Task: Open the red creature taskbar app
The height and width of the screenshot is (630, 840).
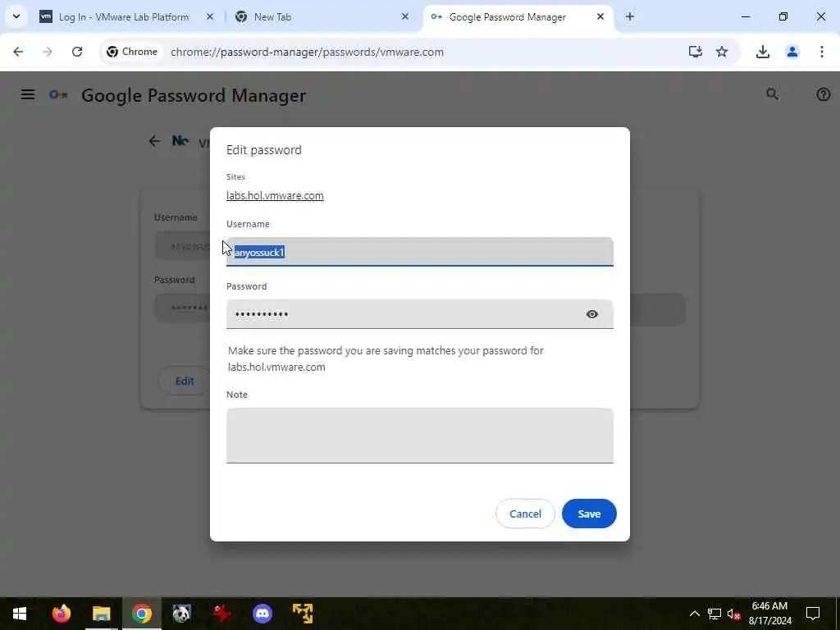Action: click(221, 614)
